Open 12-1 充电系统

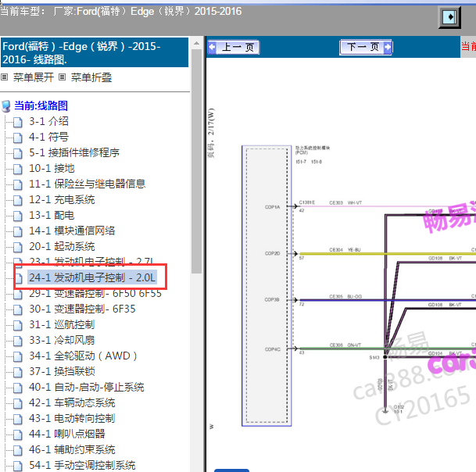62,199
